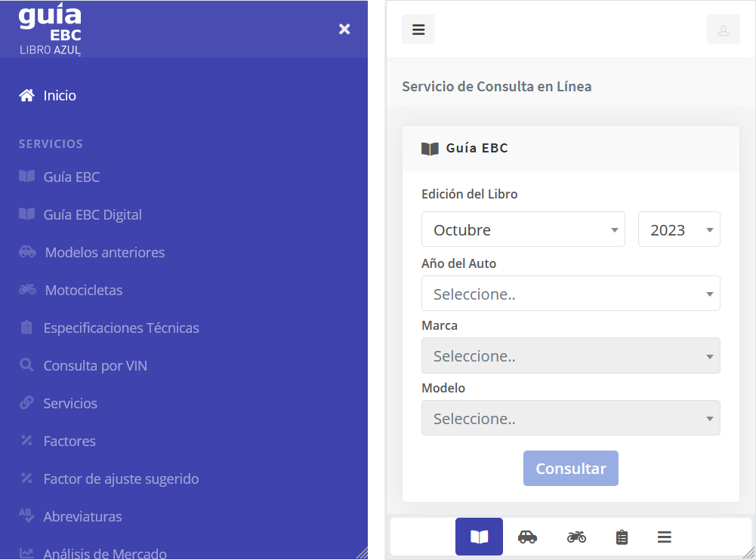Open the Modelo dropdown

tap(570, 418)
